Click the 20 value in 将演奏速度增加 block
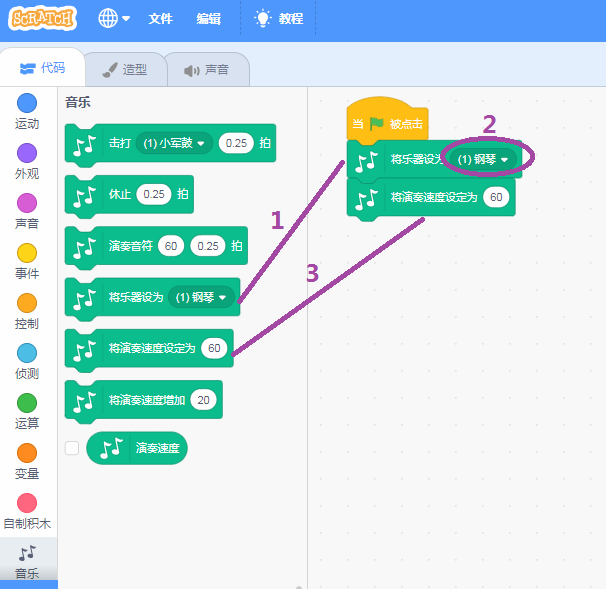This screenshot has width=606, height=589. click(x=204, y=400)
